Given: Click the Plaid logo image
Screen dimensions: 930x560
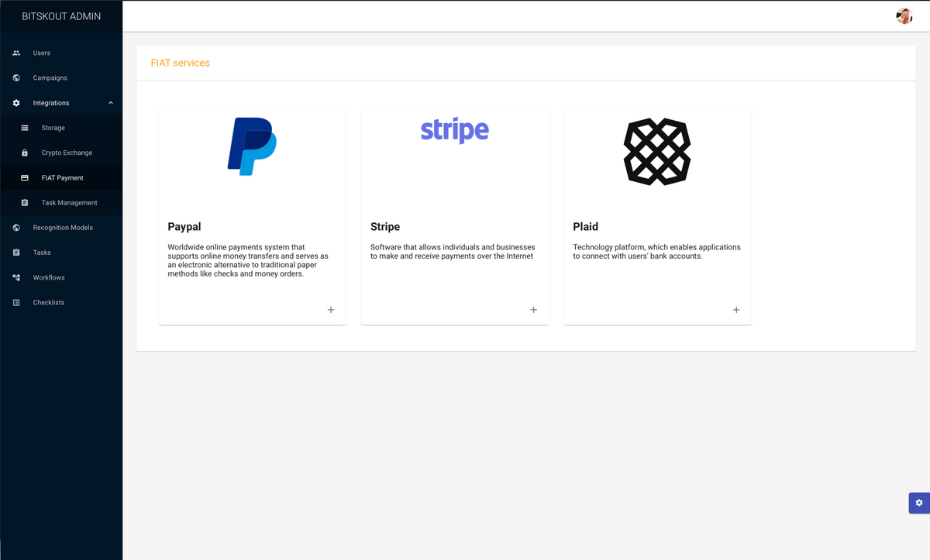Looking at the screenshot, I should click(657, 152).
